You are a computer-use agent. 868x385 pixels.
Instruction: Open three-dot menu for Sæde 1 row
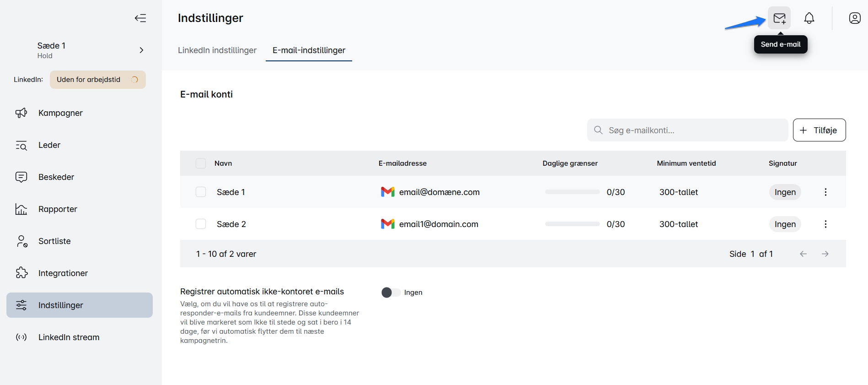(825, 192)
